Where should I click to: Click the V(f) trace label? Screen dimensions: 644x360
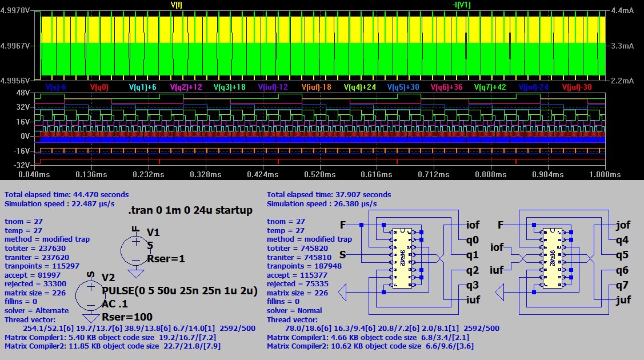177,5
